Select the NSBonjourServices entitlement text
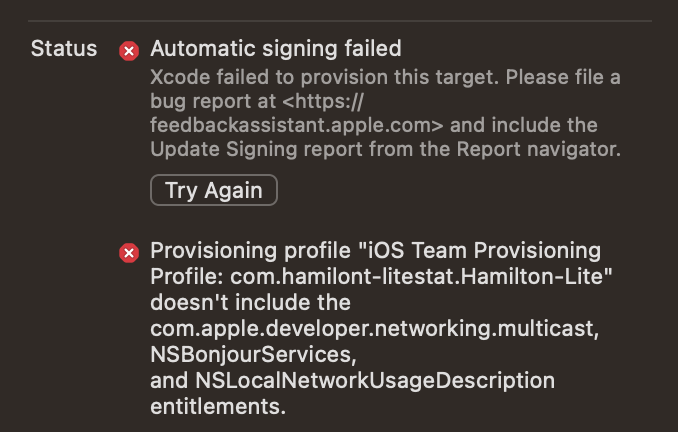Screen dimensions: 678x432 (253, 355)
